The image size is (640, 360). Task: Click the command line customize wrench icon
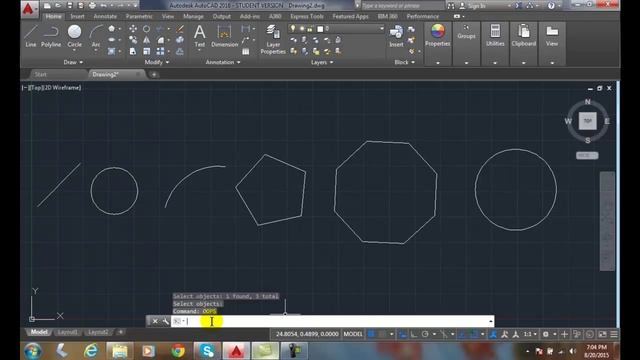coord(165,321)
